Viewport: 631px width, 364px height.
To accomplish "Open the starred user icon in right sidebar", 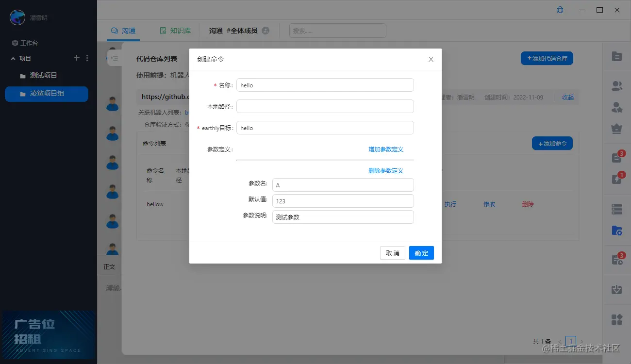I will click(617, 107).
